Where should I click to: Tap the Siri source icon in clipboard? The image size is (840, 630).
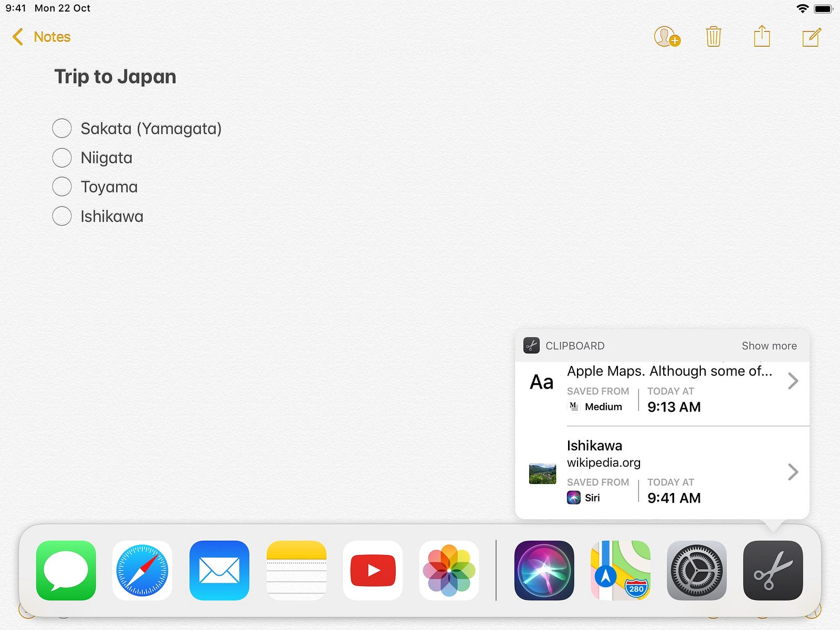(574, 497)
